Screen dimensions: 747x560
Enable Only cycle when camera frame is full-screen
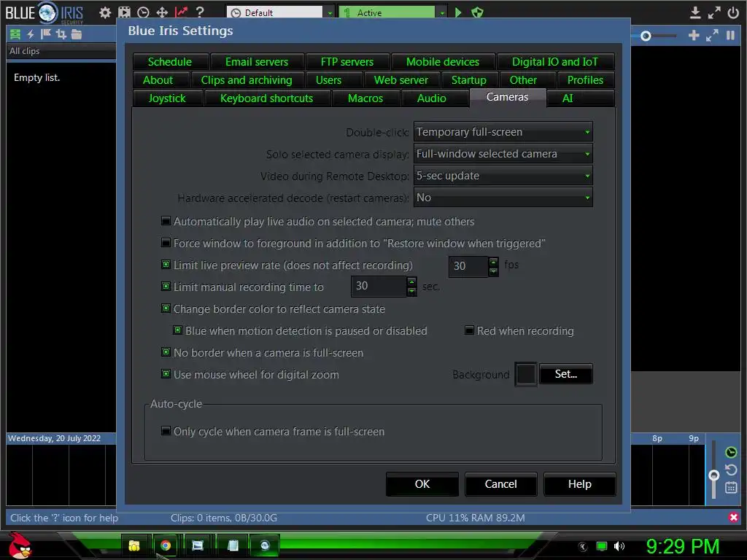point(166,431)
